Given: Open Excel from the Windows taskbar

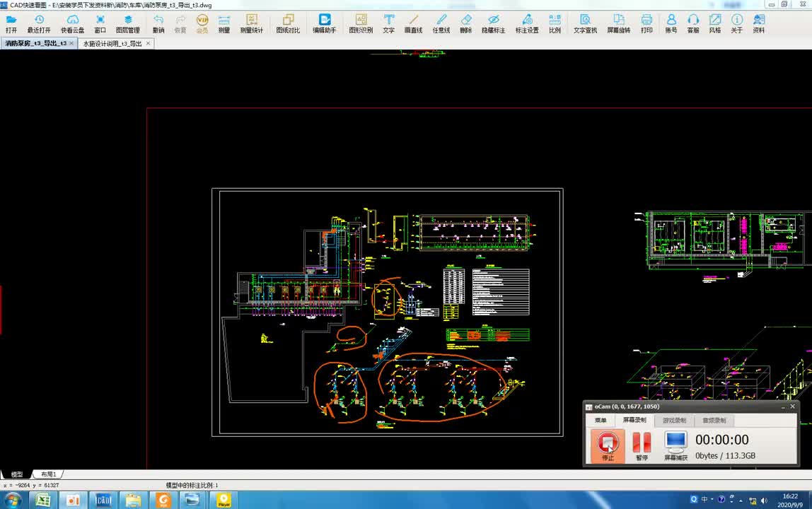Looking at the screenshot, I should click(42, 501).
